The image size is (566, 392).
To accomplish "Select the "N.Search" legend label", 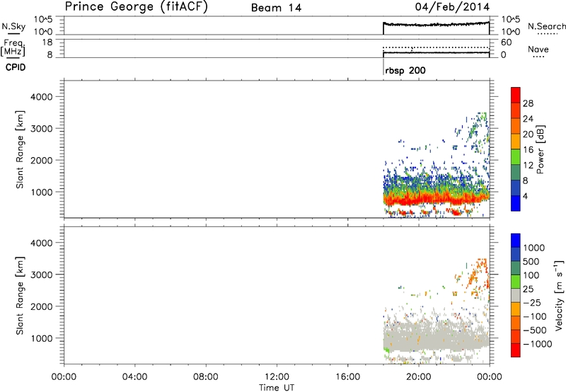I will [x=546, y=26].
